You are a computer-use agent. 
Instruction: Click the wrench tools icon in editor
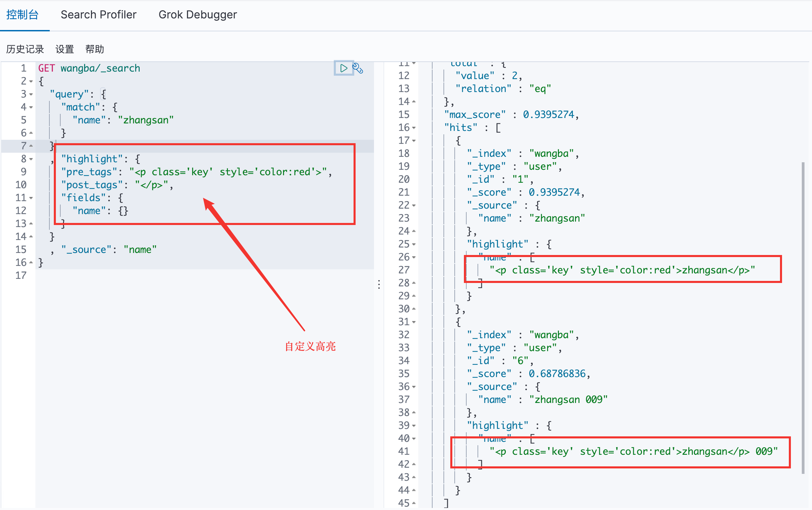[358, 68]
